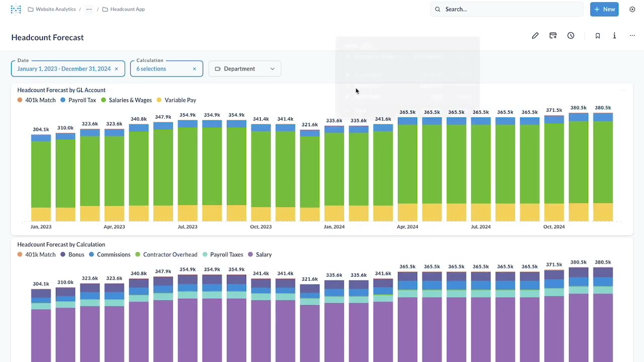Open version history clock icon
The image size is (644, 362).
point(571,36)
